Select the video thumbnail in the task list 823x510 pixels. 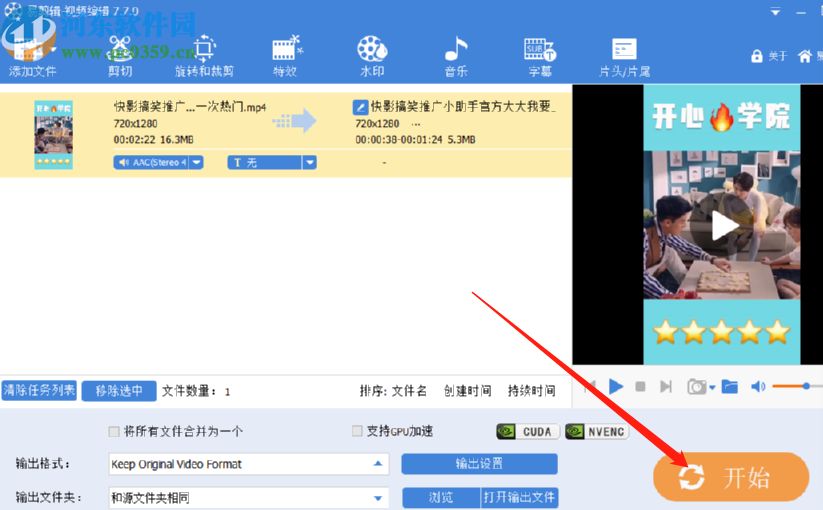[x=54, y=135]
